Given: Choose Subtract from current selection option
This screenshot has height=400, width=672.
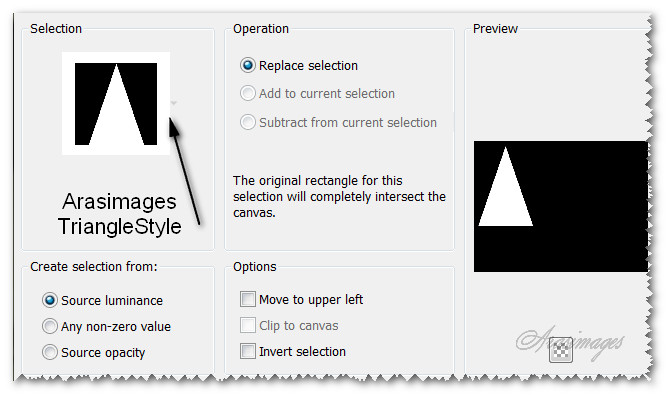Looking at the screenshot, I should click(248, 123).
